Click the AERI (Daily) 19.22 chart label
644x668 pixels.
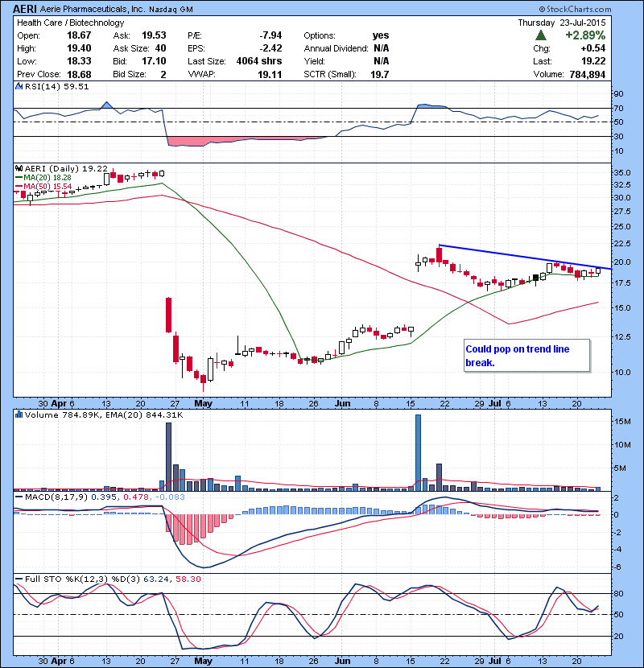(x=66, y=169)
